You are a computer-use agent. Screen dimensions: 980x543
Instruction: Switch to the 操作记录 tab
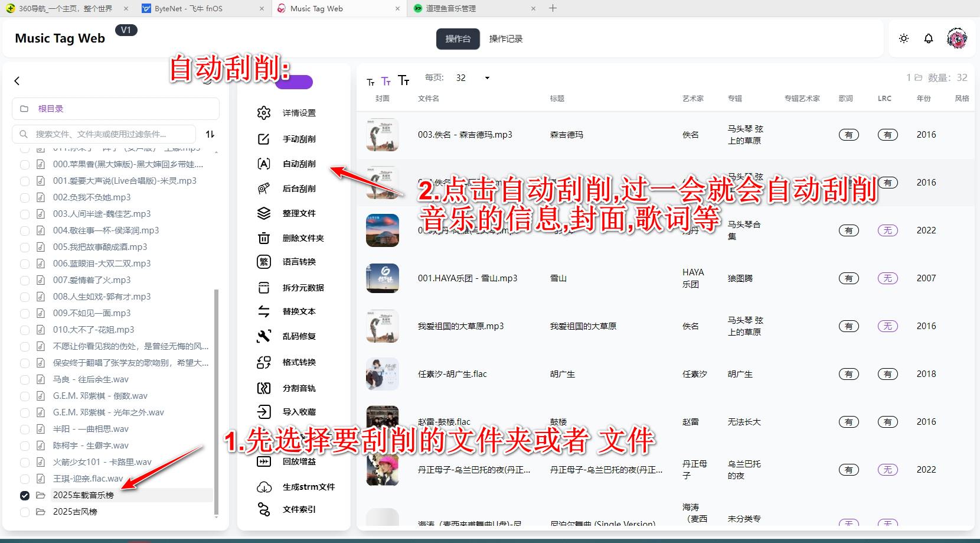[x=505, y=39]
